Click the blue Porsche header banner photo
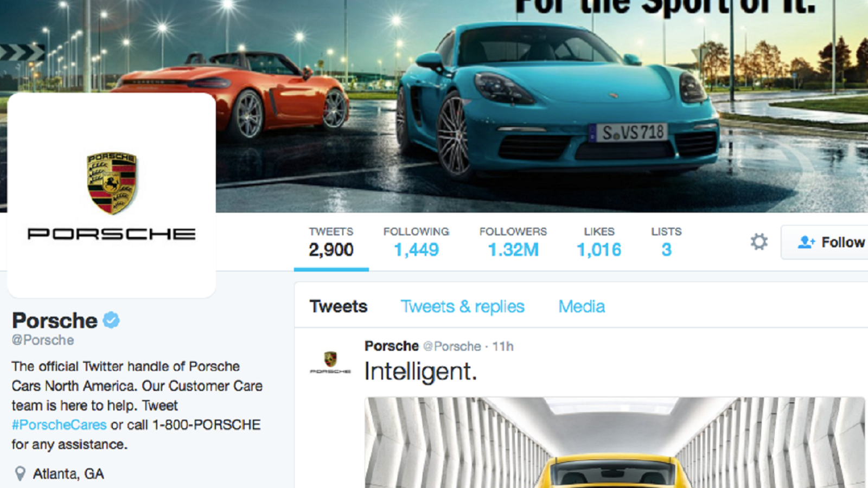The width and height of the screenshot is (868, 488). (x=541, y=106)
